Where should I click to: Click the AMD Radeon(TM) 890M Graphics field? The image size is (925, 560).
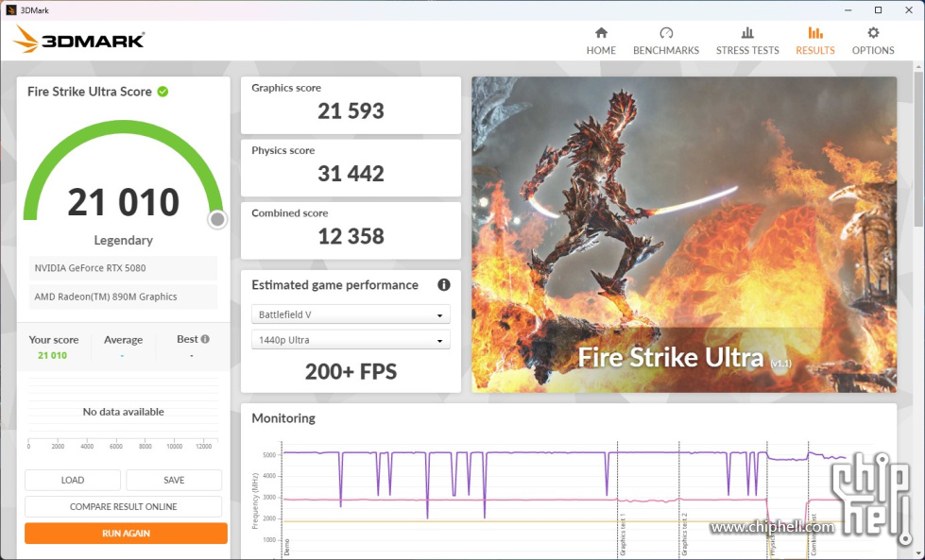(x=123, y=297)
